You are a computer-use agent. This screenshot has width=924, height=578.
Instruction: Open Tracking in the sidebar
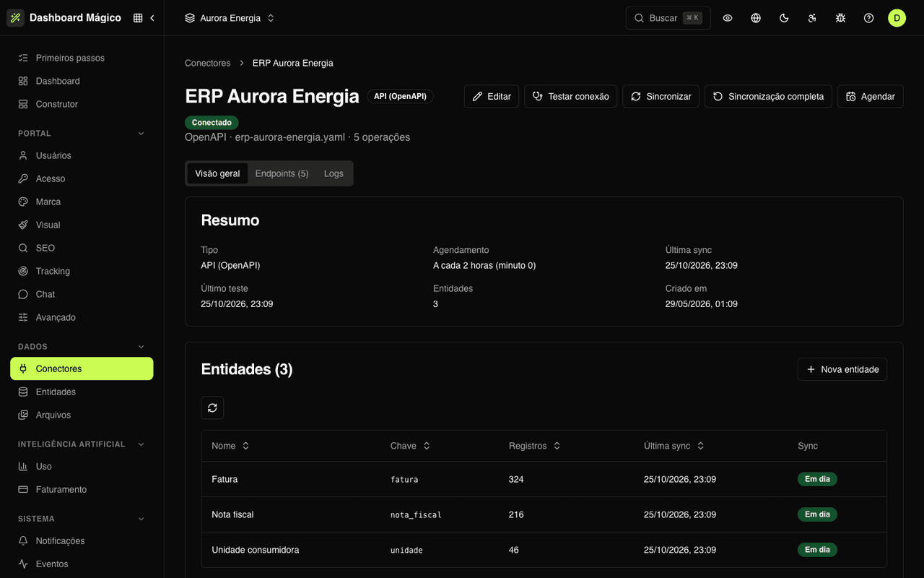tap(82, 271)
